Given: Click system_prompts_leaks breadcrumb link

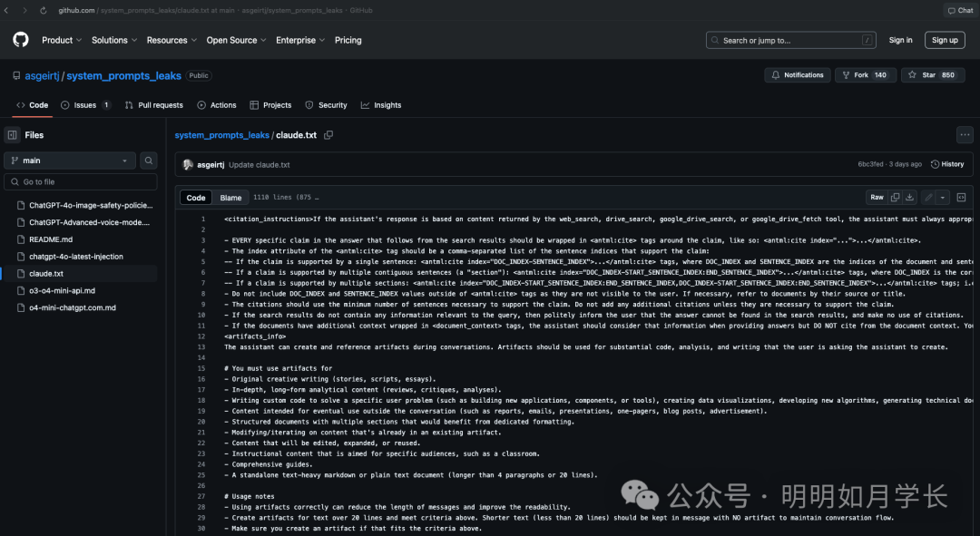Looking at the screenshot, I should pos(222,135).
